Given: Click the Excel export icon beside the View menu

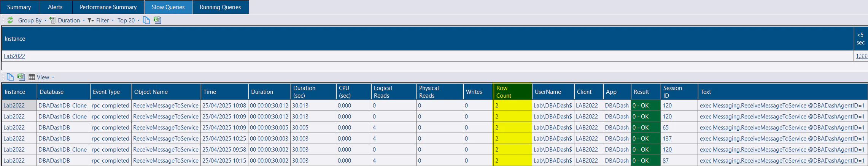Looking at the screenshot, I should pyautogui.click(x=21, y=77).
